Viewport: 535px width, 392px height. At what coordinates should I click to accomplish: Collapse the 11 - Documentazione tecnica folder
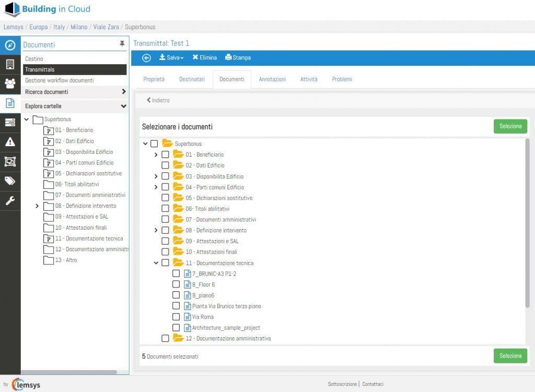click(x=156, y=263)
